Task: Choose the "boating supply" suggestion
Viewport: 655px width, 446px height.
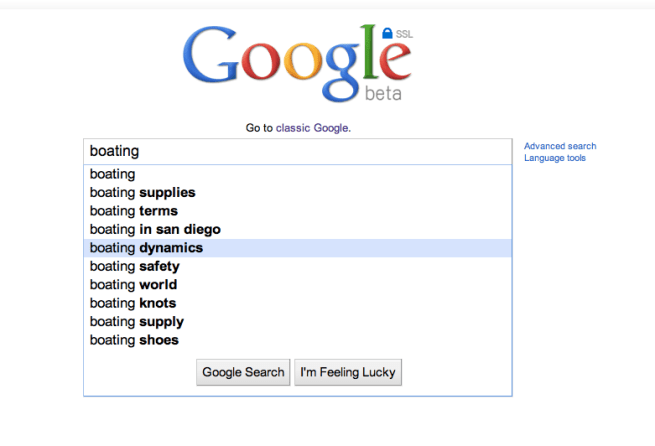Action: [x=136, y=321]
